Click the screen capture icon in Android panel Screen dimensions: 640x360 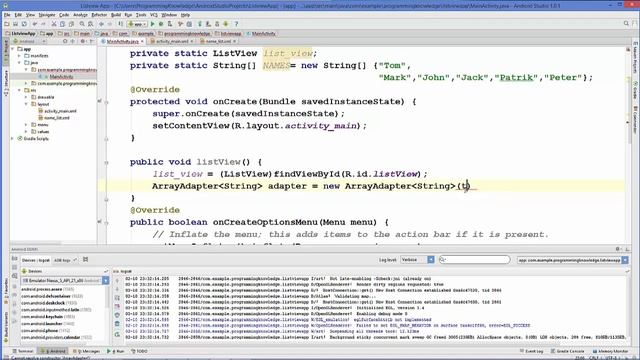(15, 259)
